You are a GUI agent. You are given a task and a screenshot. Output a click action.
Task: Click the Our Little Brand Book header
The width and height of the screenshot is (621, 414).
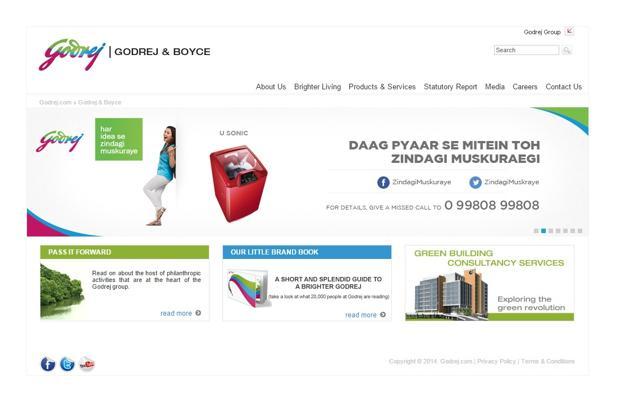(307, 252)
